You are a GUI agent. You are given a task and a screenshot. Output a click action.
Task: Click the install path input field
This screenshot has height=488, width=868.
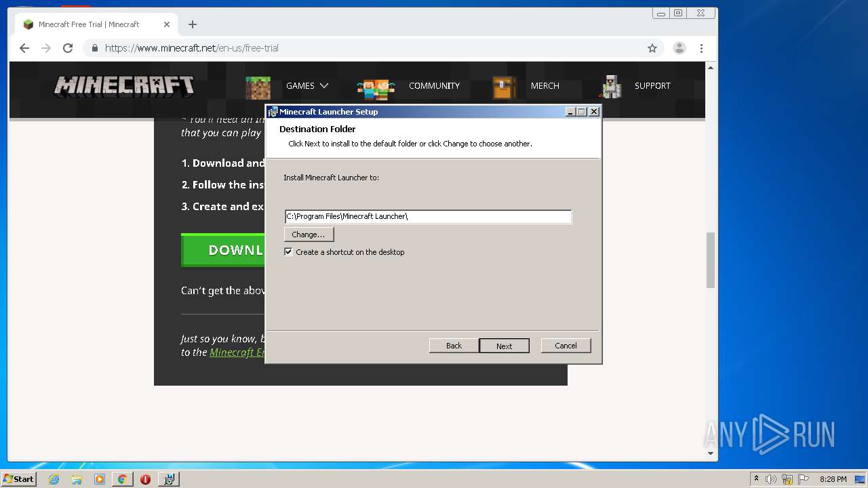pos(428,216)
